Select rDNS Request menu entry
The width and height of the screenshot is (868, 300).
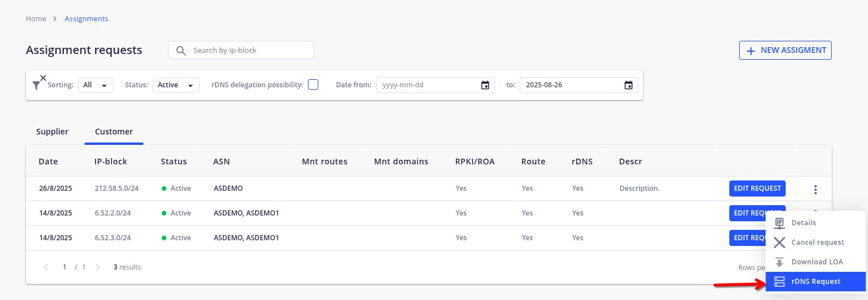click(x=816, y=282)
